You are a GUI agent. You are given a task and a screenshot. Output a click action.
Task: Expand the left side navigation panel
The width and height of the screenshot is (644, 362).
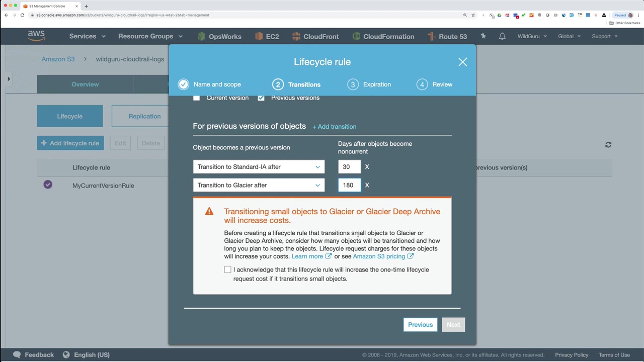9,79
